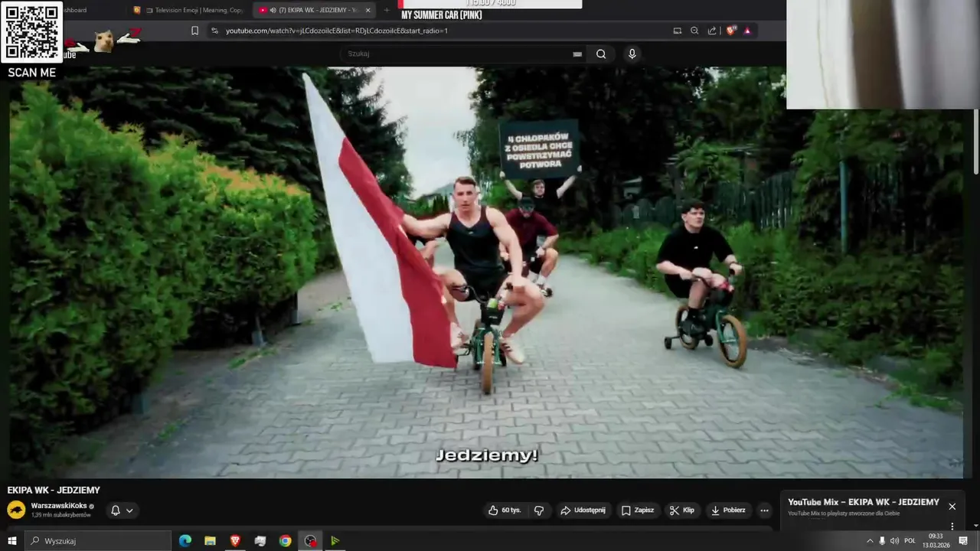
Task: Switch to the Television Emoji tab
Action: 188,10
